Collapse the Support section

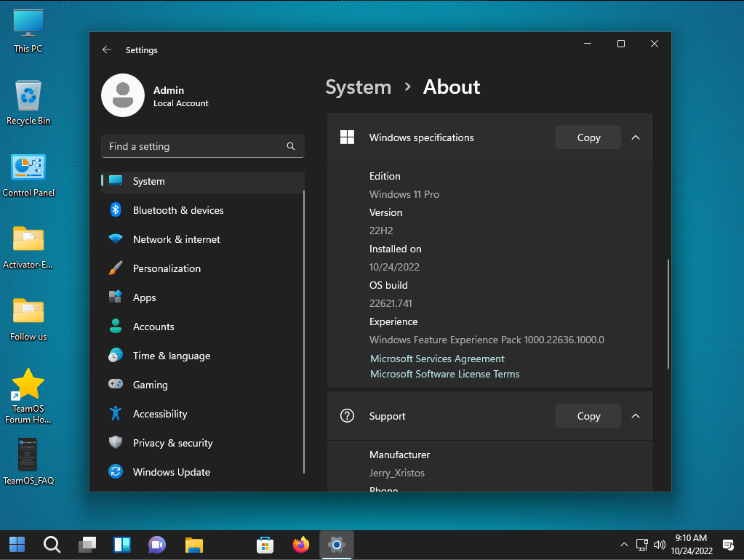(x=636, y=416)
